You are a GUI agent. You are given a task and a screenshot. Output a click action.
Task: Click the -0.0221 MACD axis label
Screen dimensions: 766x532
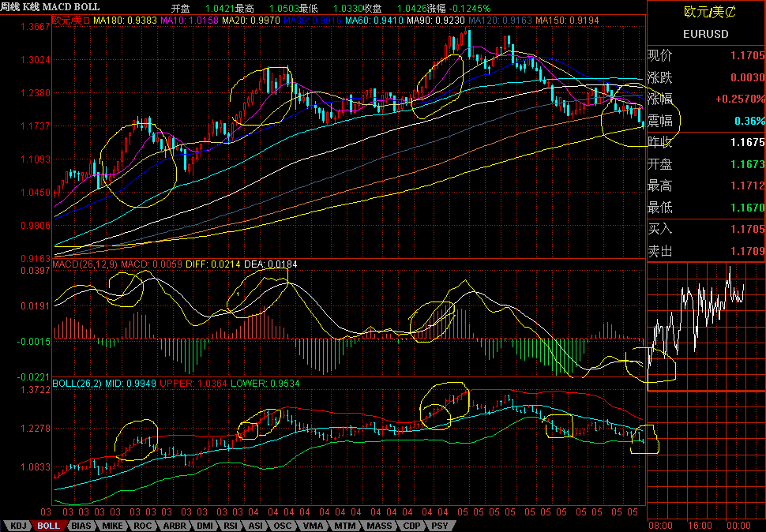pos(34,377)
